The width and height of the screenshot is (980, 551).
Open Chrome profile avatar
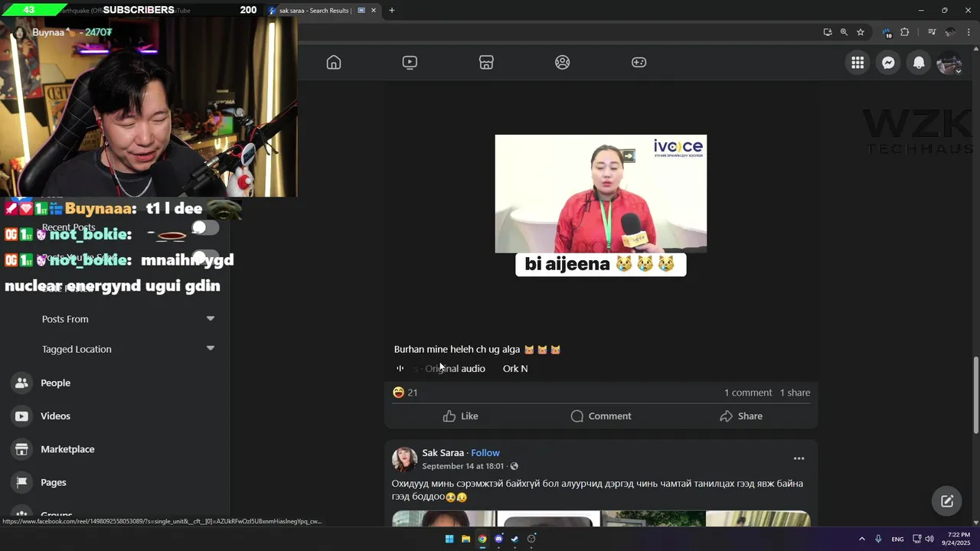(x=950, y=32)
